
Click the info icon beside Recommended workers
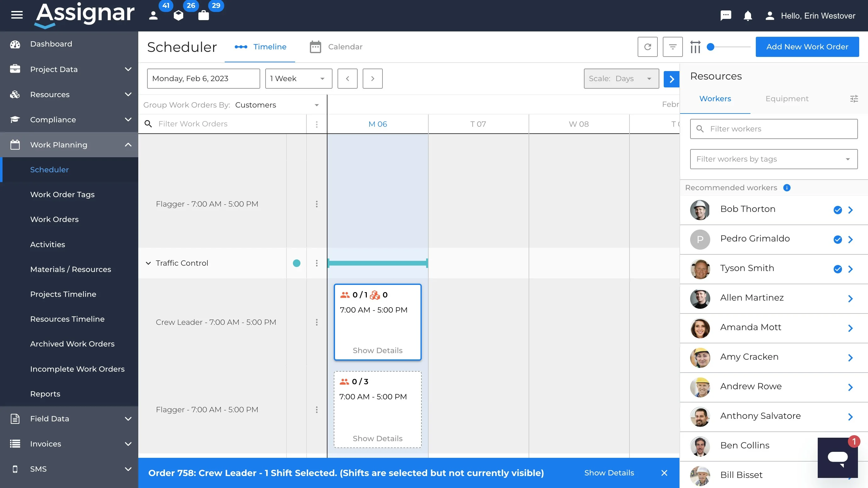(x=787, y=187)
